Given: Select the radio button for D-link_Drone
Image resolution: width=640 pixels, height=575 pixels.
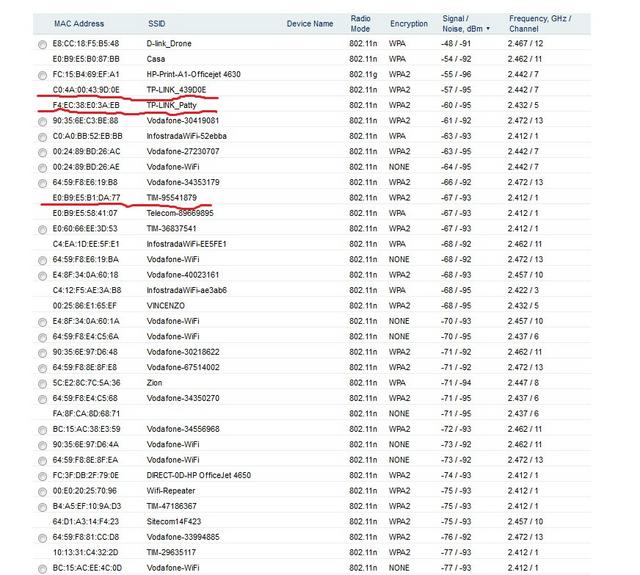Looking at the screenshot, I should pyautogui.click(x=42, y=44).
